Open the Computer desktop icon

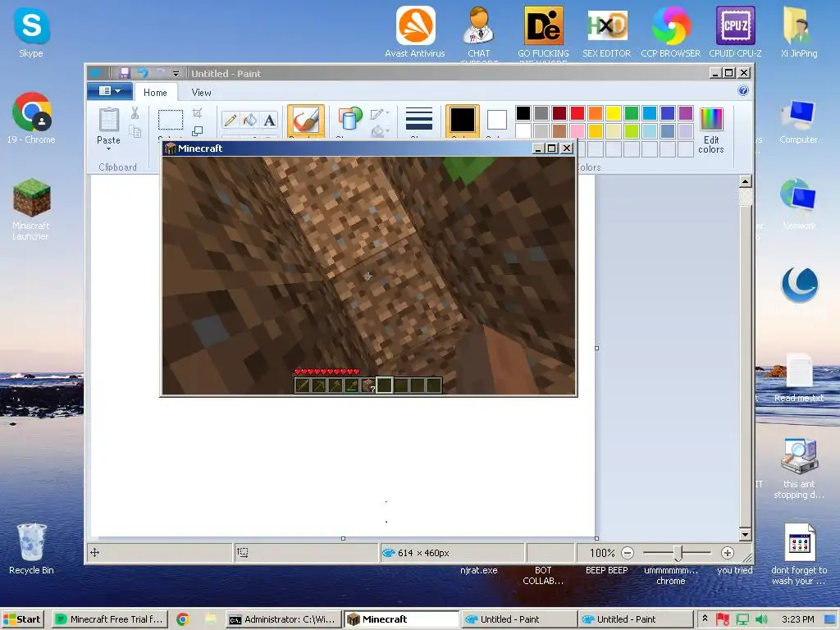click(798, 122)
